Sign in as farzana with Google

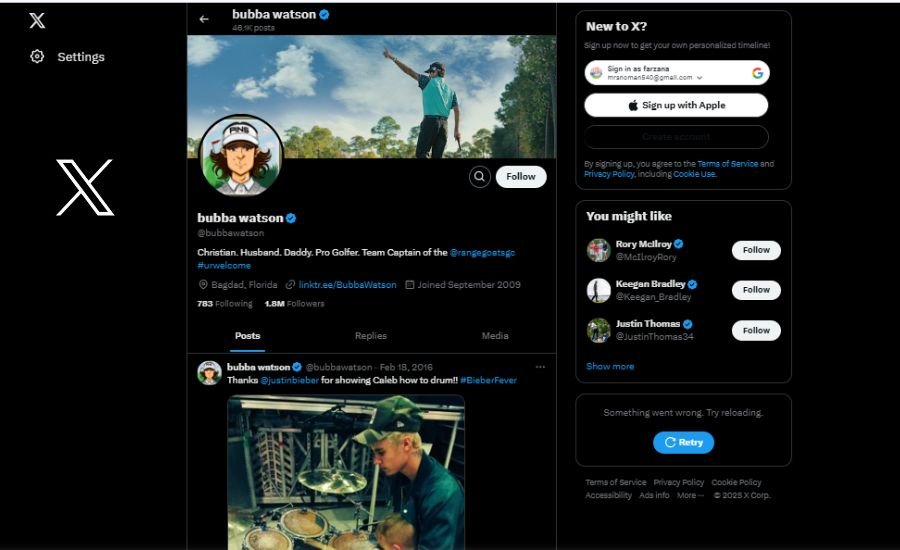pyautogui.click(x=677, y=73)
